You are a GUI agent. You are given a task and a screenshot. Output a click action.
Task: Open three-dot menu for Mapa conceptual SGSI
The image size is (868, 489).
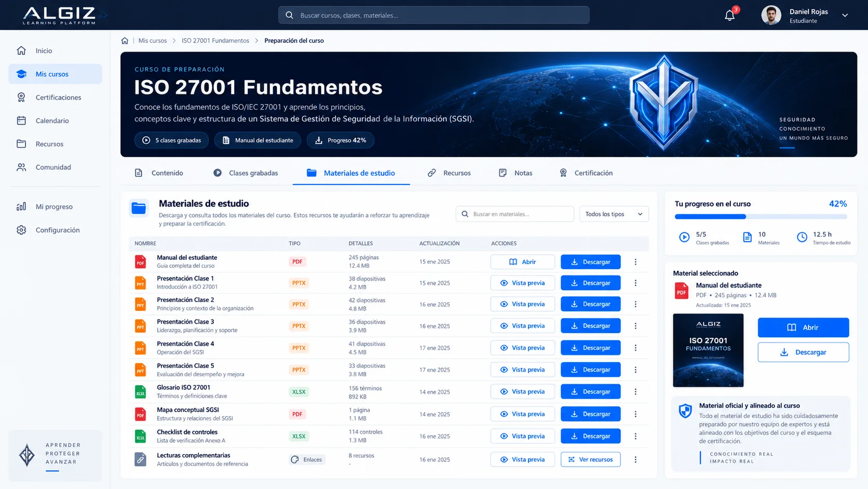635,414
